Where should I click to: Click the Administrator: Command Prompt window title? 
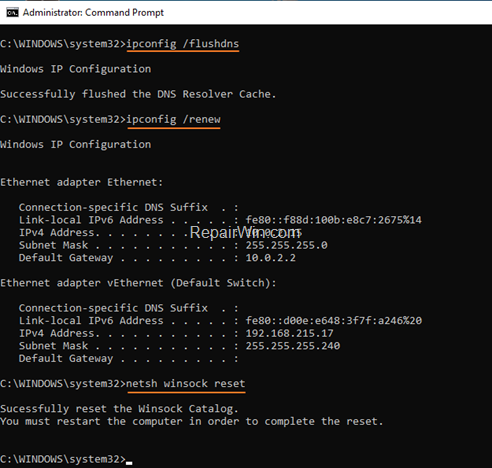click(x=93, y=13)
